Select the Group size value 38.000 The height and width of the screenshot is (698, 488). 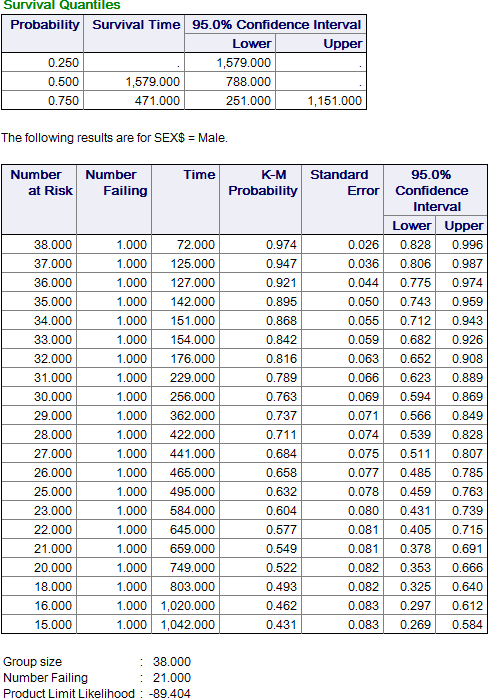[x=171, y=662]
